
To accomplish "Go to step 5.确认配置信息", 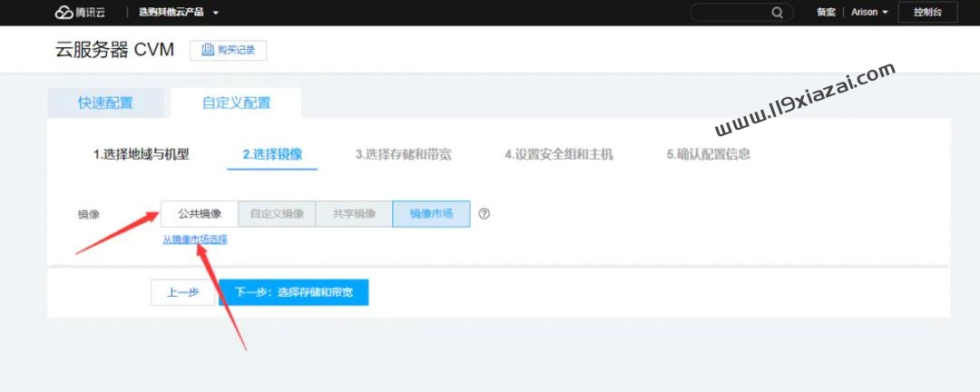I will 709,154.
